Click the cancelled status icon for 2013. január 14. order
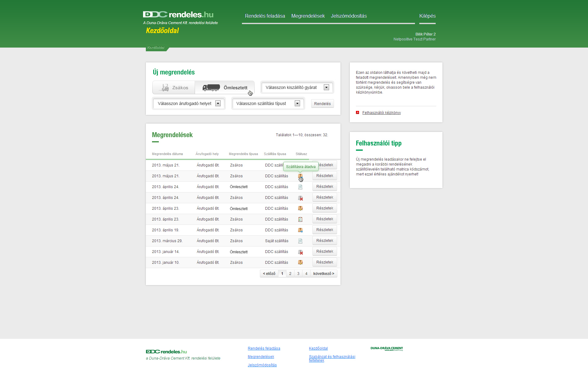 pyautogui.click(x=300, y=252)
